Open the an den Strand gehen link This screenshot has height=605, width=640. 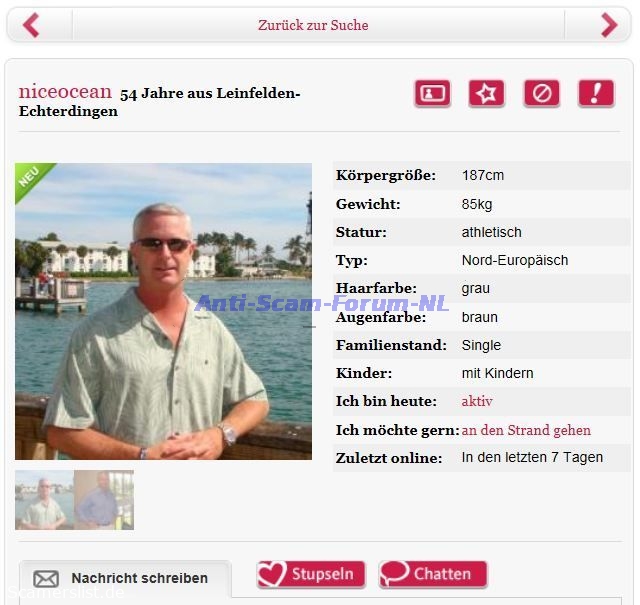coord(526,430)
